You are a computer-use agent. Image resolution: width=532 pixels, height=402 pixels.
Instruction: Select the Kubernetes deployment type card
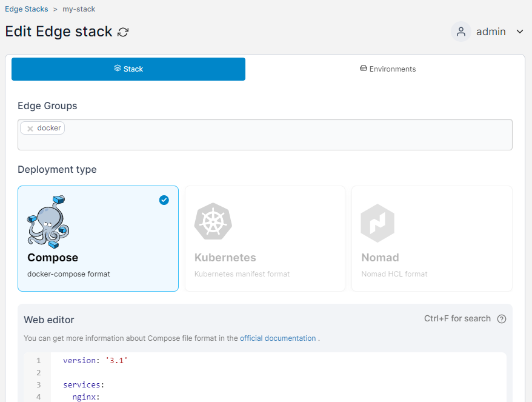pyautogui.click(x=265, y=238)
